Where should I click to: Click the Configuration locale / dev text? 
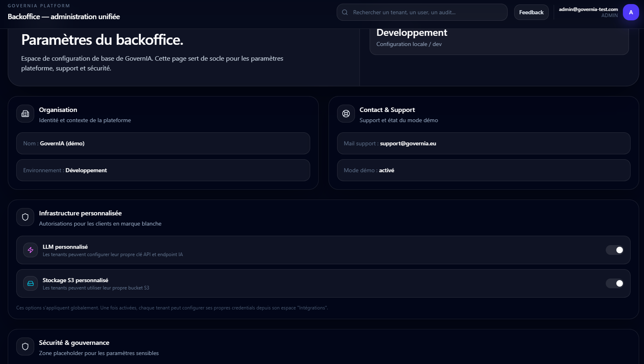point(409,44)
